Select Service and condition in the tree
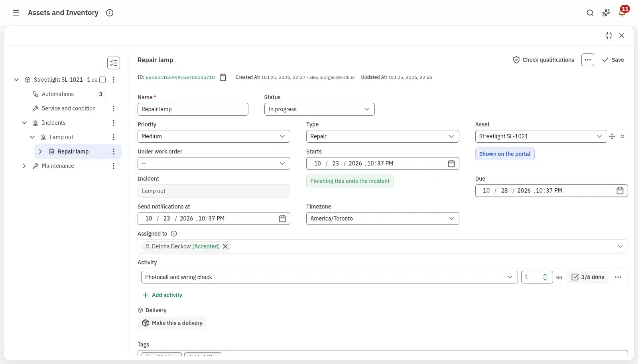Screen dimensions: 638x364 point(69,108)
